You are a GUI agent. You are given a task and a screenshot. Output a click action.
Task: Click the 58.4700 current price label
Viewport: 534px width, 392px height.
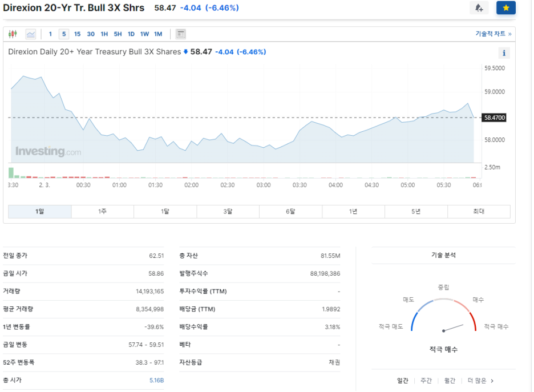(494, 118)
